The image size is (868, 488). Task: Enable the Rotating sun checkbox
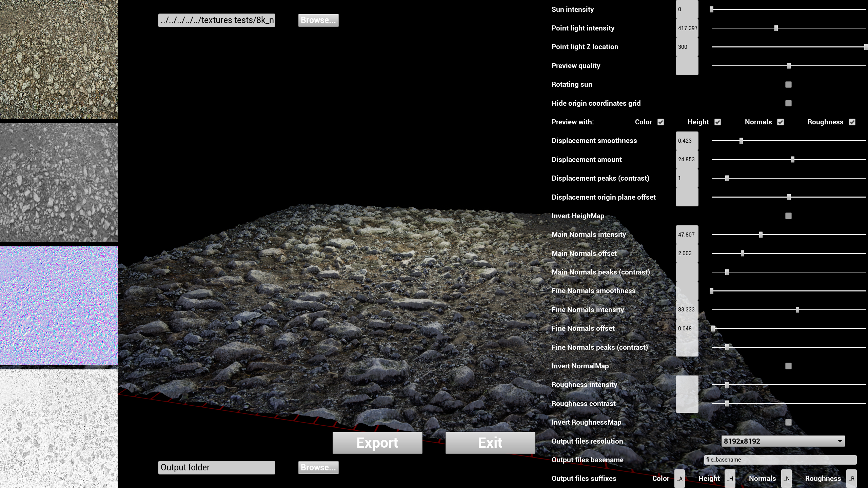click(788, 84)
